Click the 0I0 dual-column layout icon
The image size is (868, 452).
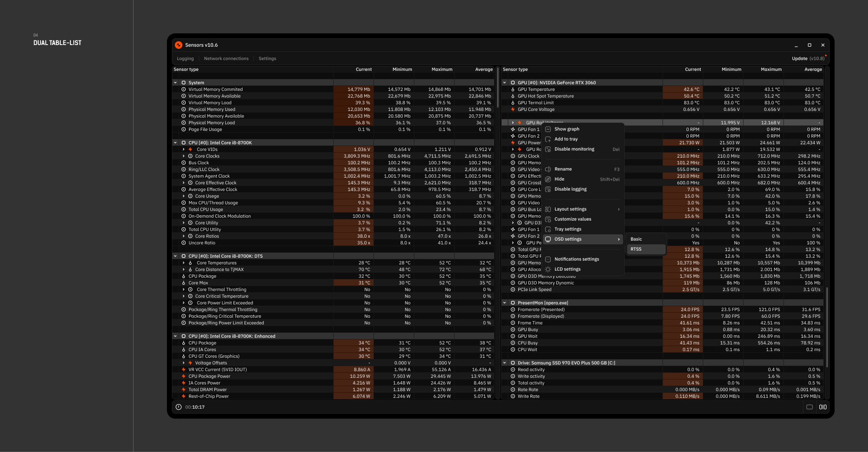tap(823, 407)
